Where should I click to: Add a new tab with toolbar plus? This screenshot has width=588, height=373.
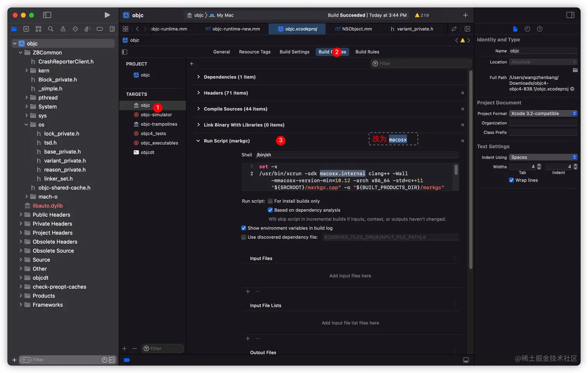click(x=465, y=15)
